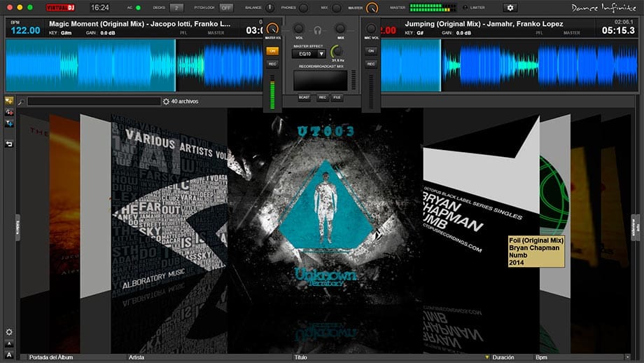Click the VirtualDJ logo

60,8
